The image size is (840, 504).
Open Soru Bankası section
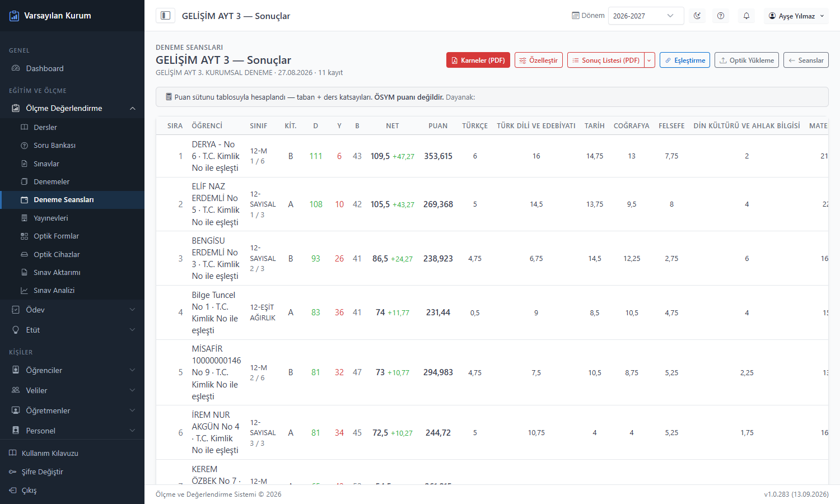tap(72, 145)
